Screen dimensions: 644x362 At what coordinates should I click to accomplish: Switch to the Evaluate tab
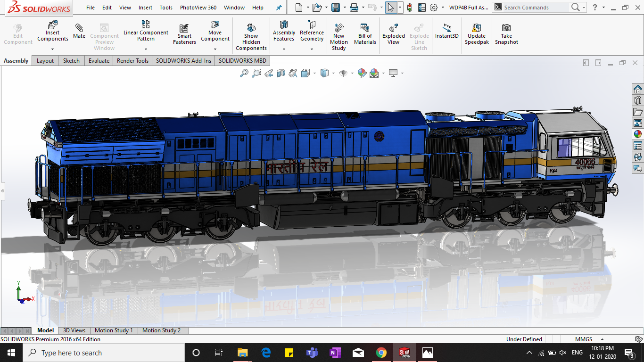coord(99,61)
